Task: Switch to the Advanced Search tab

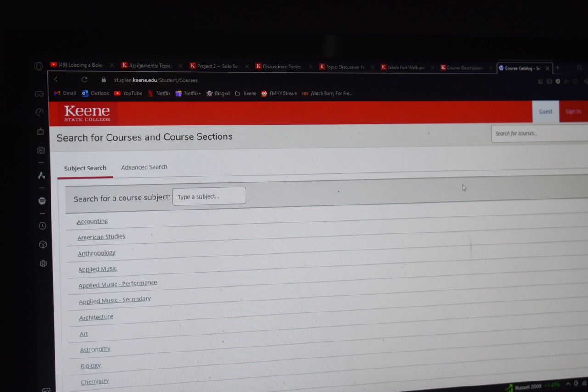Action: (144, 167)
